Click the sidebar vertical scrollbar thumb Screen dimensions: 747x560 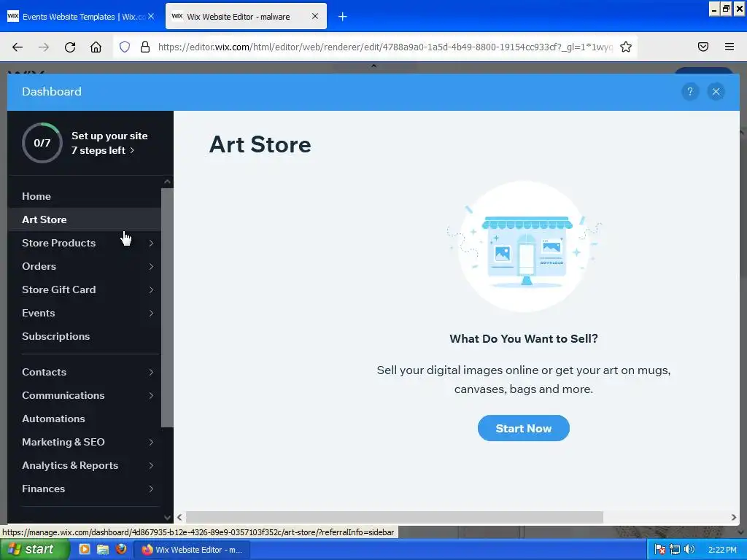tap(167, 308)
